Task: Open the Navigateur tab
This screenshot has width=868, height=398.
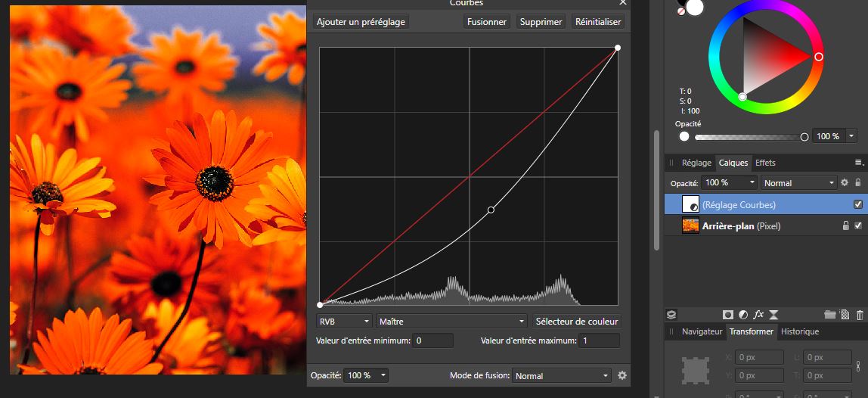Action: tap(702, 331)
